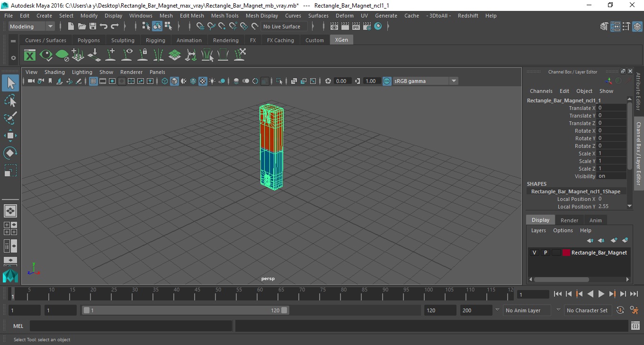
Task: Switch to the Rigging shelf tab
Action: click(155, 40)
